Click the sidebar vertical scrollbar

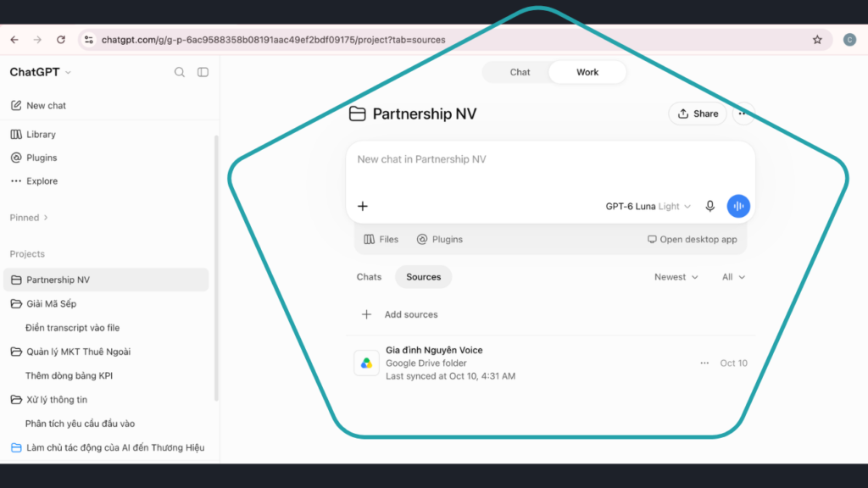tap(216, 268)
